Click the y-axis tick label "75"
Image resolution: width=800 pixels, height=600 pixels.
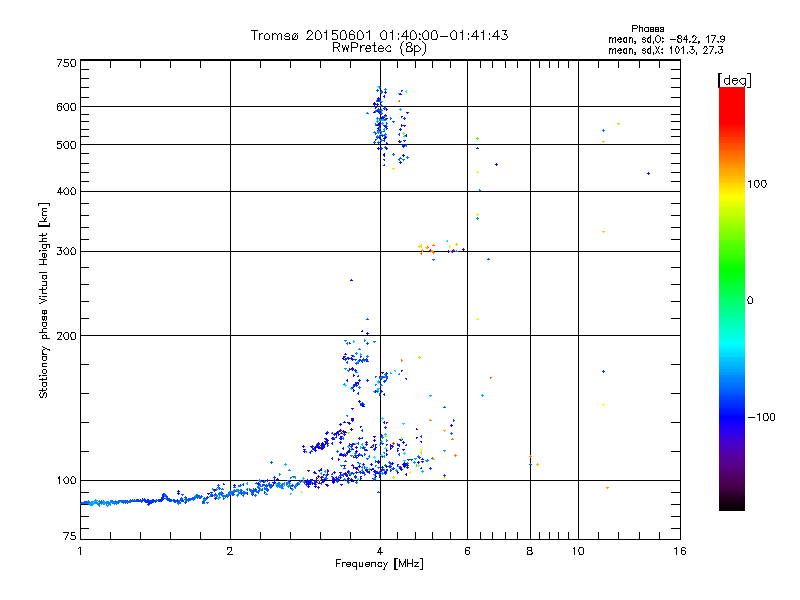69,536
